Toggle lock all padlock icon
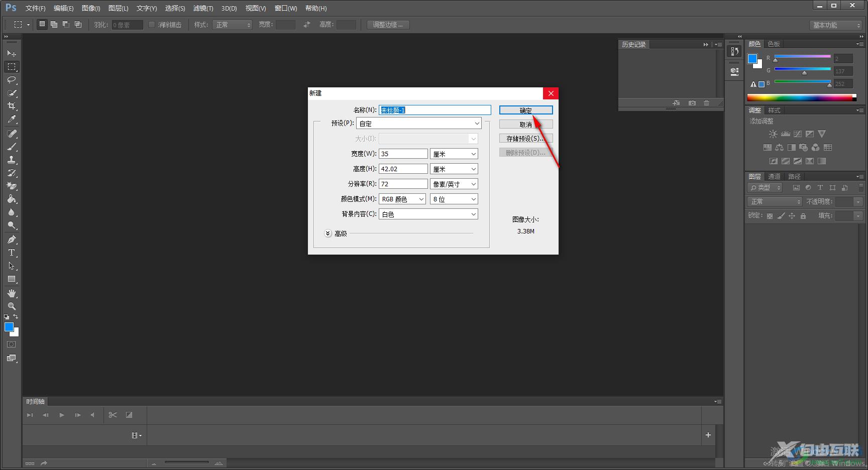This screenshot has width=868, height=470. pos(803,216)
